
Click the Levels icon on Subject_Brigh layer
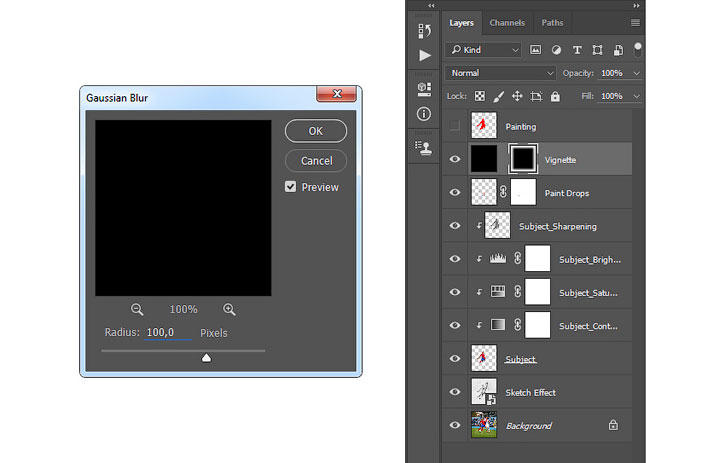498,258
